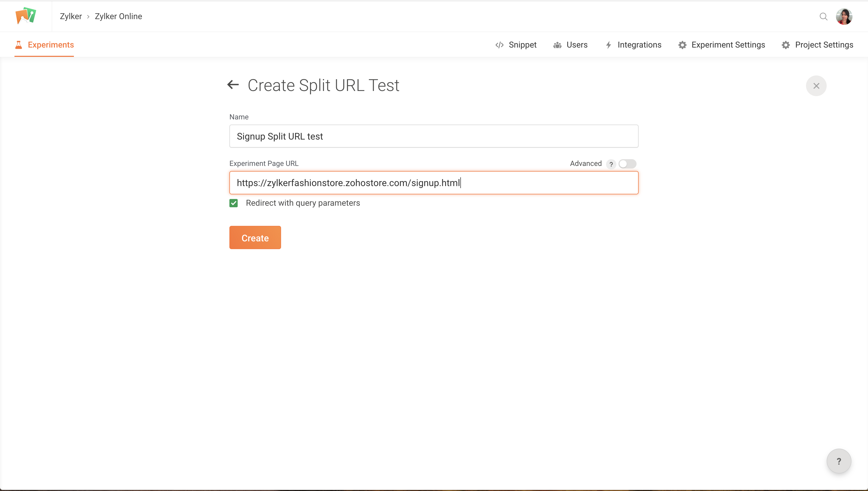The image size is (868, 491).
Task: Uncheck Redirect with query parameters
Action: [234, 203]
